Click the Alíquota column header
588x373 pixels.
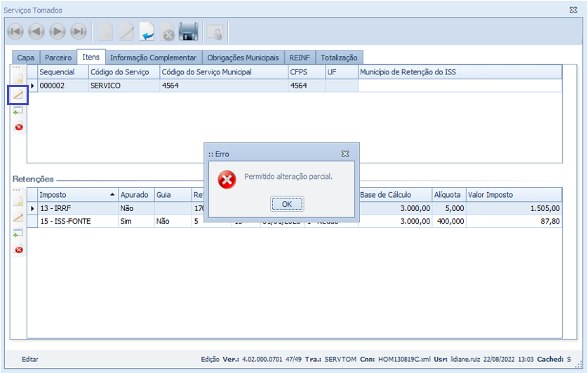[447, 195]
